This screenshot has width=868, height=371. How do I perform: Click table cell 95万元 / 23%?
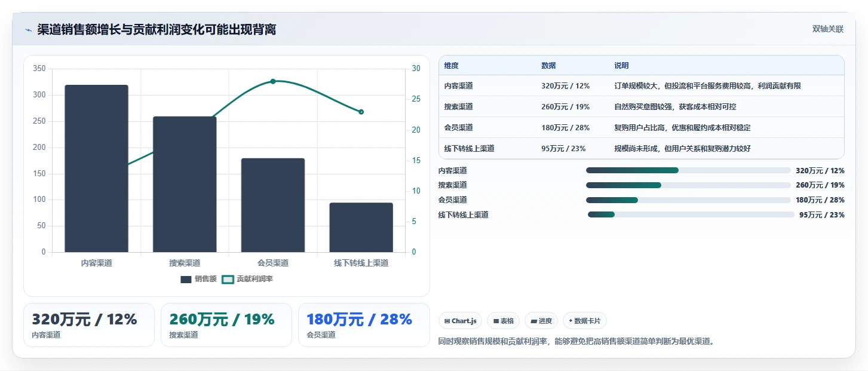[x=563, y=149]
